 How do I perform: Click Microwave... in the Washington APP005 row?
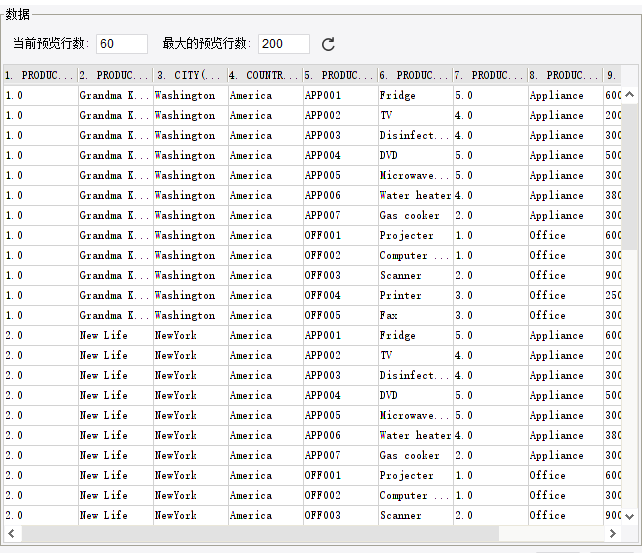[415, 176]
